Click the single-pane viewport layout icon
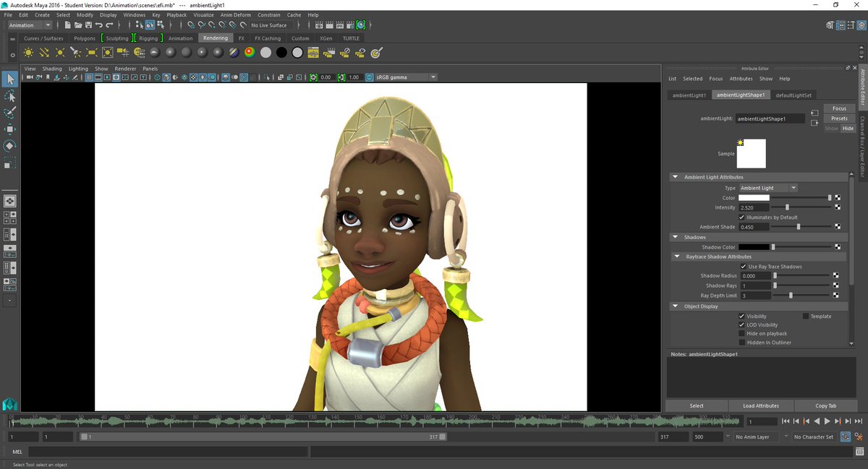 (x=10, y=201)
